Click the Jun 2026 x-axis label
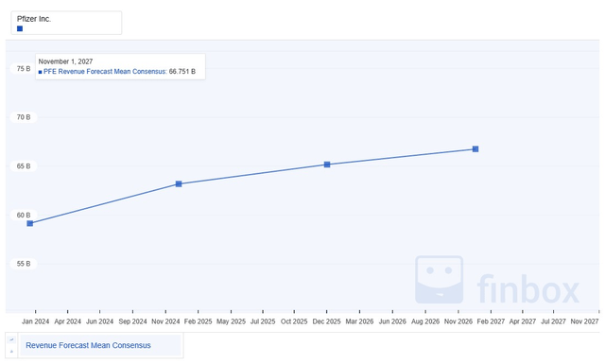 [392, 321]
